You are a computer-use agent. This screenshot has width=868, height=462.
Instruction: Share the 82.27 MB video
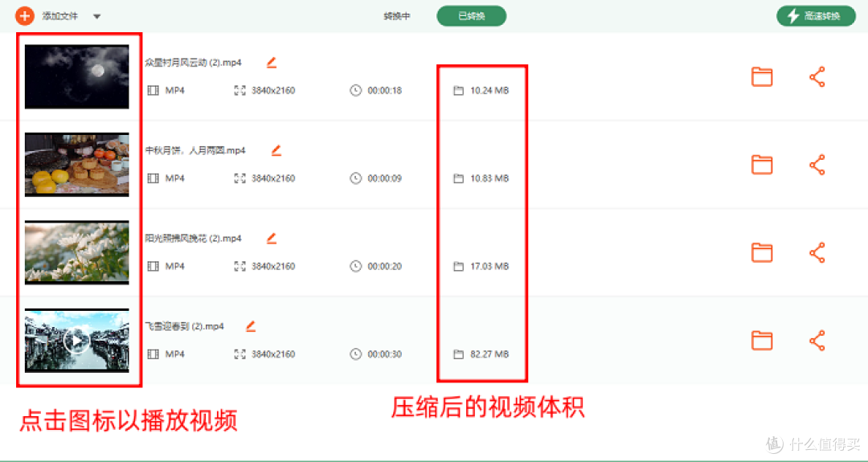pos(817,341)
